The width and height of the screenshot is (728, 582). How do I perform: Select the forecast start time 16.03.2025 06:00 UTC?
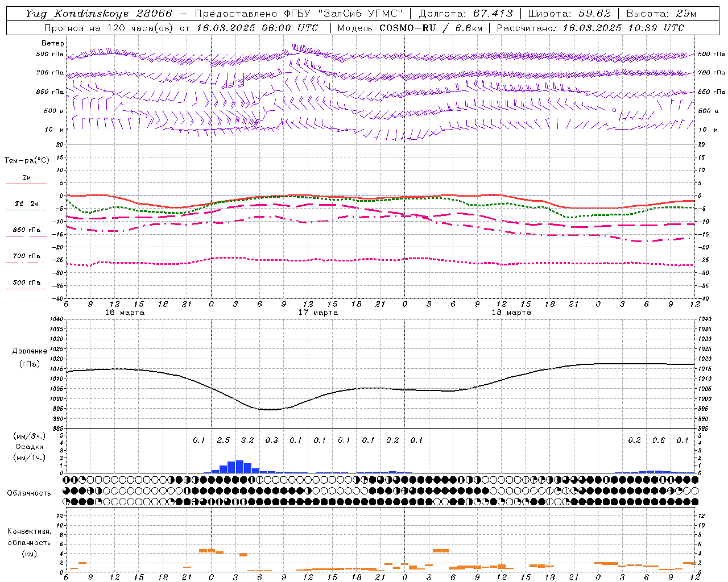(x=257, y=28)
